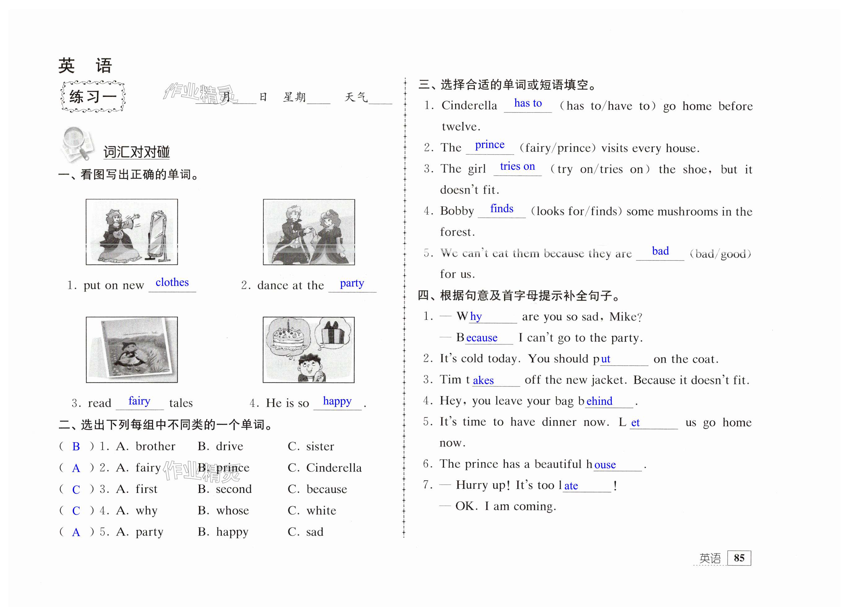The image size is (849, 616).
Task: Click the boy thinking of cake picture
Action: [x=308, y=349]
